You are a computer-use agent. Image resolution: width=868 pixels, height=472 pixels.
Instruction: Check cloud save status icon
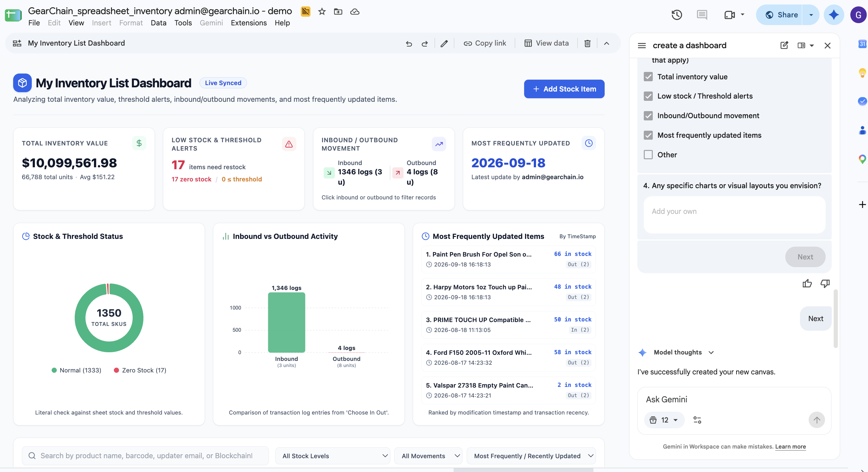tap(354, 12)
